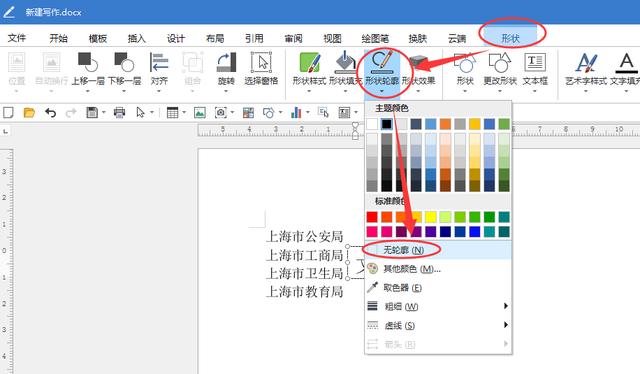Open the 位置 (Position) ribbon tool
Viewport: 640px width, 374px height.
click(x=17, y=69)
